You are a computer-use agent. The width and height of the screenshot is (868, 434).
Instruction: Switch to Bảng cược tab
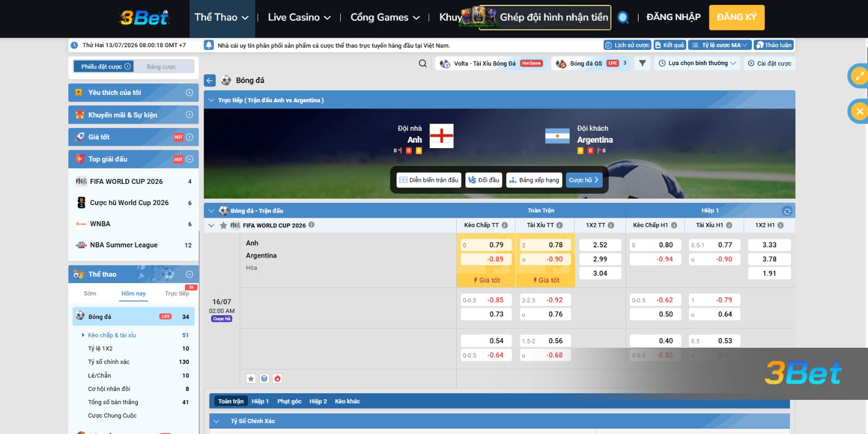pos(161,67)
